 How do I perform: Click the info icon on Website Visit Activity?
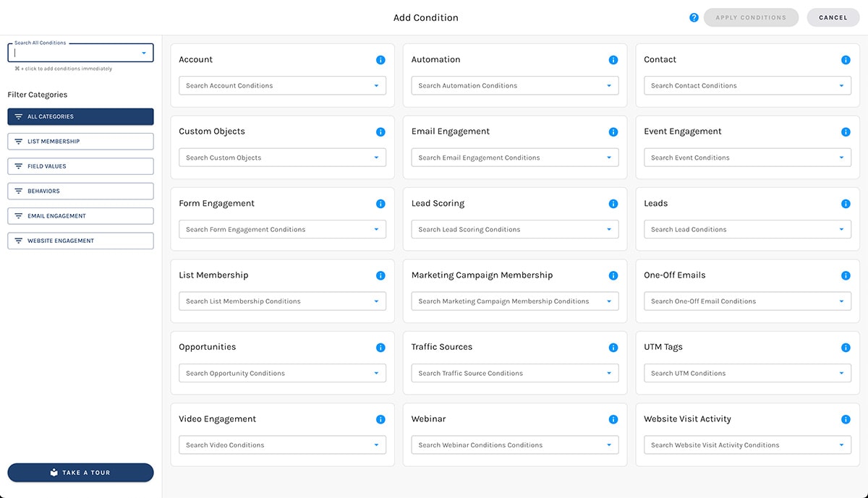(846, 419)
